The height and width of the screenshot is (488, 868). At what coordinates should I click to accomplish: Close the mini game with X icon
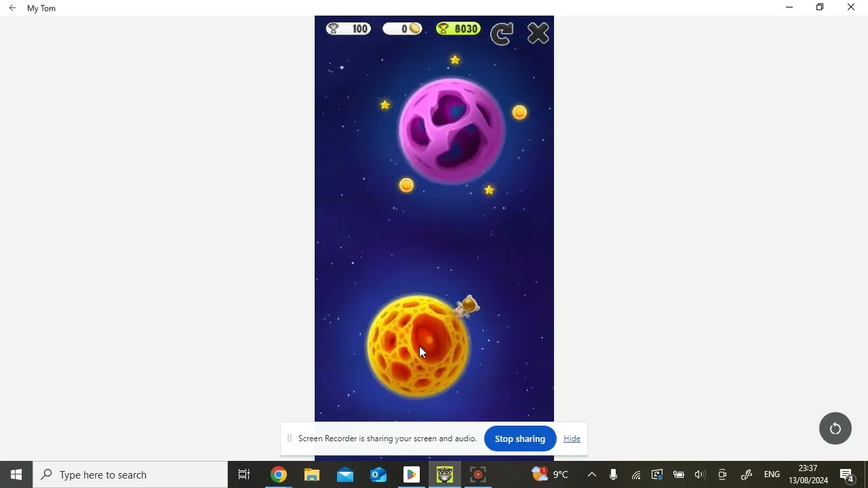click(x=538, y=33)
